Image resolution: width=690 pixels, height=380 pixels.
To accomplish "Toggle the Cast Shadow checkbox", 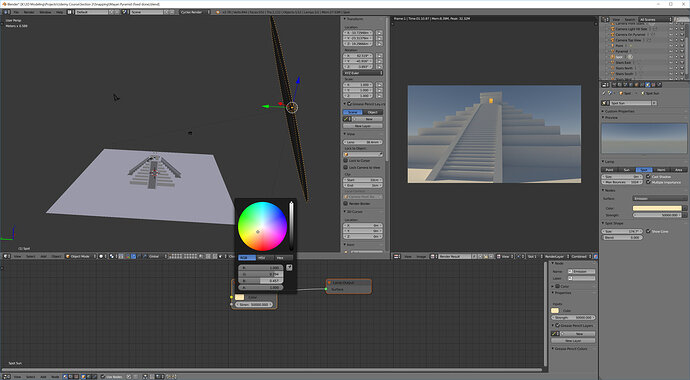I will coord(648,176).
